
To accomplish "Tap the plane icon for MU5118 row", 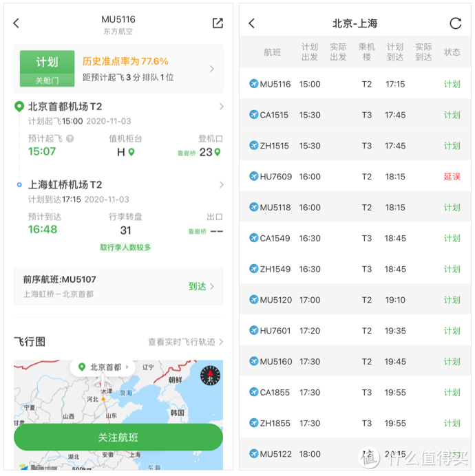I will click(x=253, y=207).
